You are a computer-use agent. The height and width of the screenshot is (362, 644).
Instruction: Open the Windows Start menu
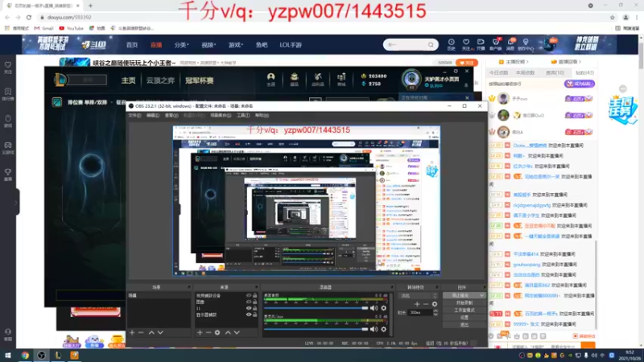8,356
